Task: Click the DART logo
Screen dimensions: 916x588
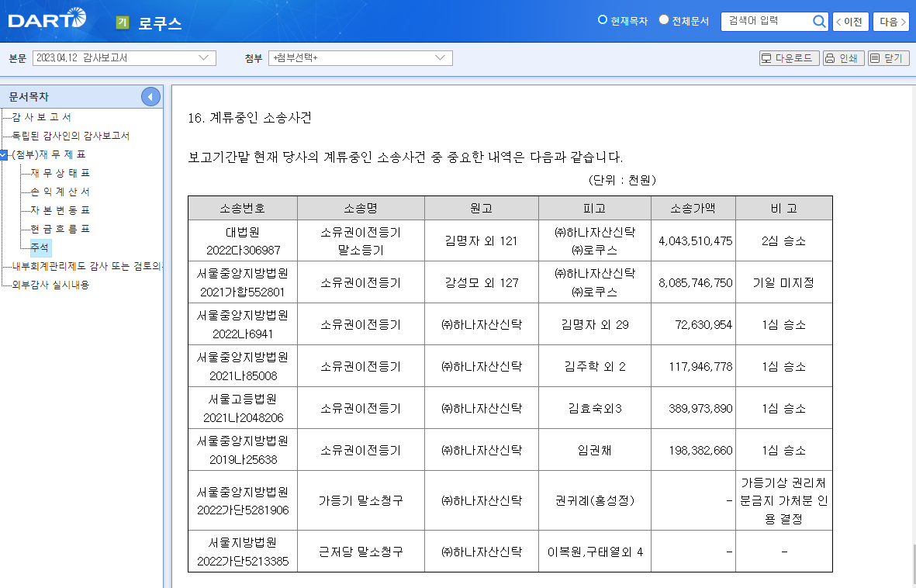Action: click(47, 19)
